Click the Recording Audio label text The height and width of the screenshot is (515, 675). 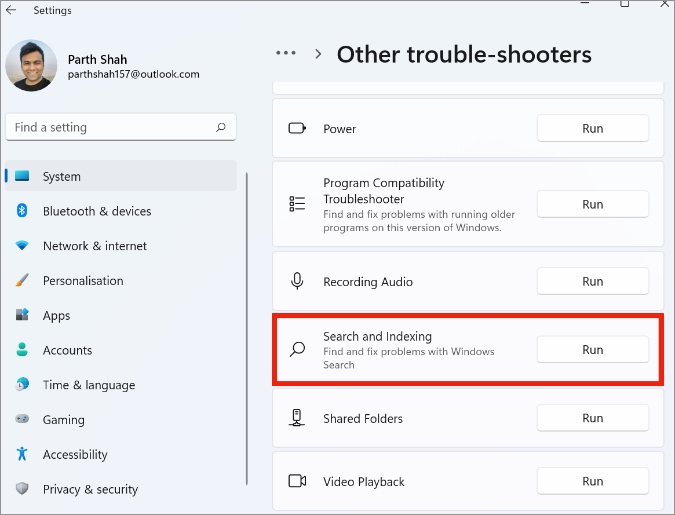(368, 282)
